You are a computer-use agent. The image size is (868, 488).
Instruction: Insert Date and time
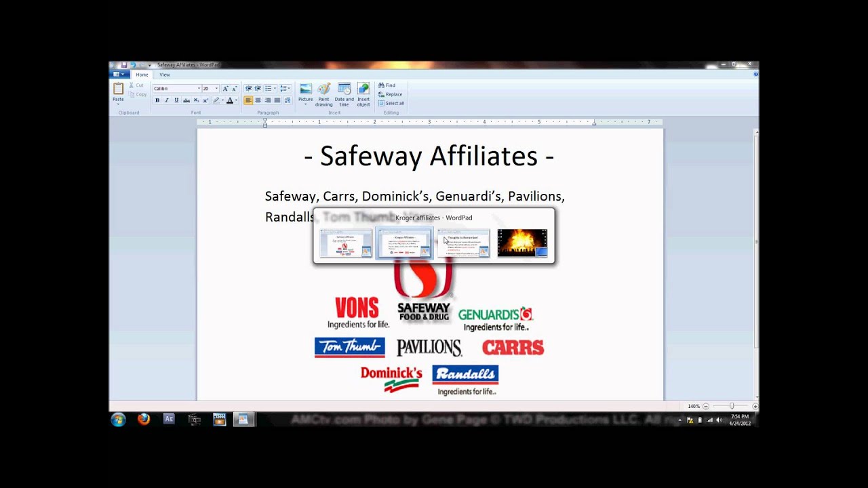click(x=344, y=94)
